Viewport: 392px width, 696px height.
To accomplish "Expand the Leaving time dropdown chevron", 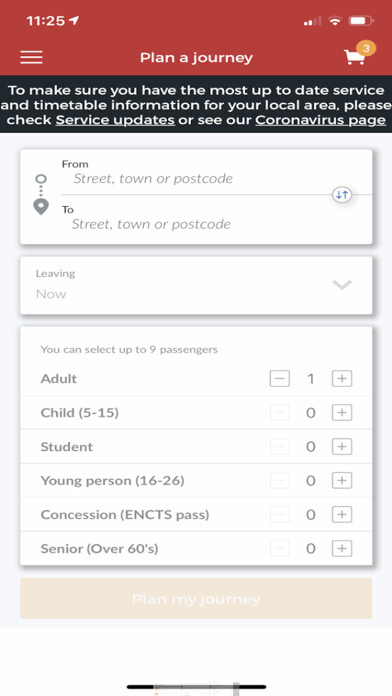I will tap(342, 285).
